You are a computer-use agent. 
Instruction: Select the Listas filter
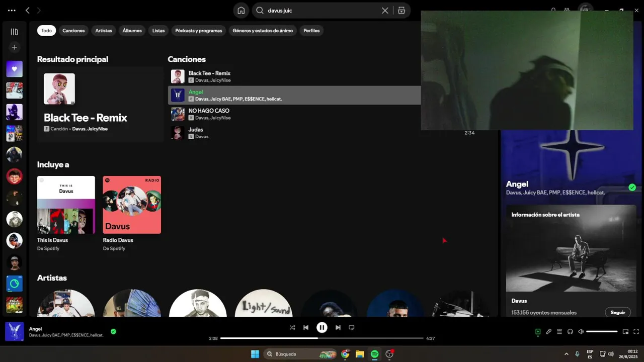pos(158,31)
